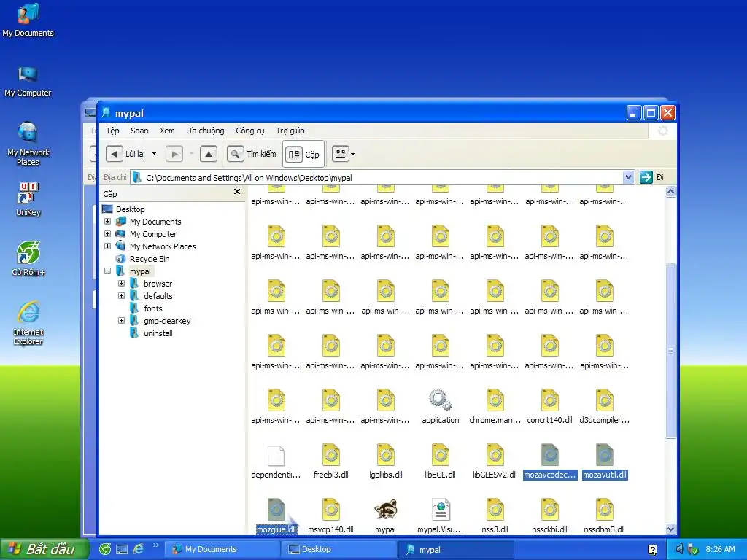Select the nssdbm3.dll file icon
The height and width of the screenshot is (560, 747).
tap(605, 510)
